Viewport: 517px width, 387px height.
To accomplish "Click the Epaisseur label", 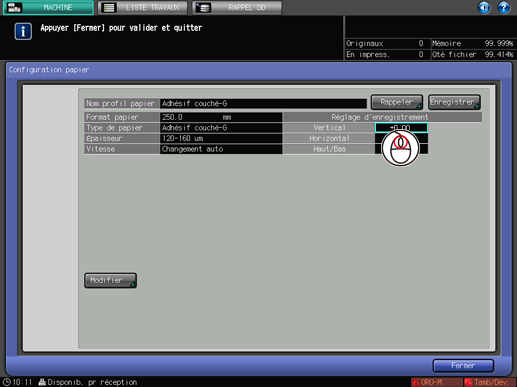I will (122, 138).
